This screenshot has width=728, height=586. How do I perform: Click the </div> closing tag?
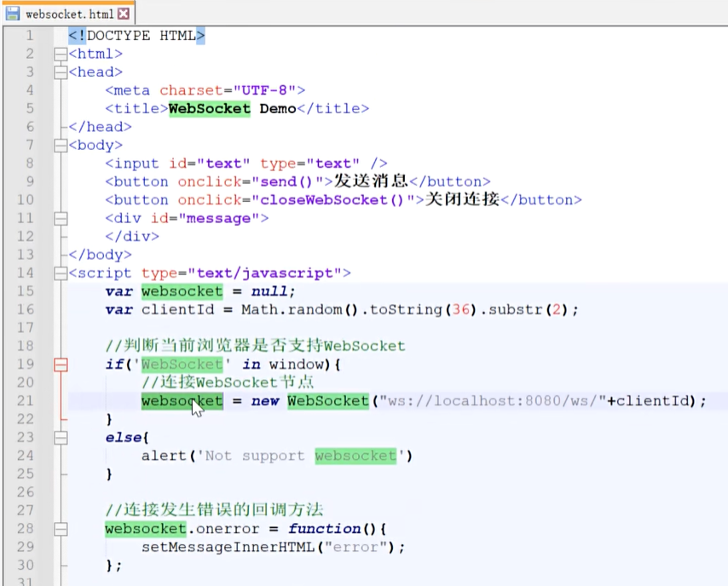132,236
